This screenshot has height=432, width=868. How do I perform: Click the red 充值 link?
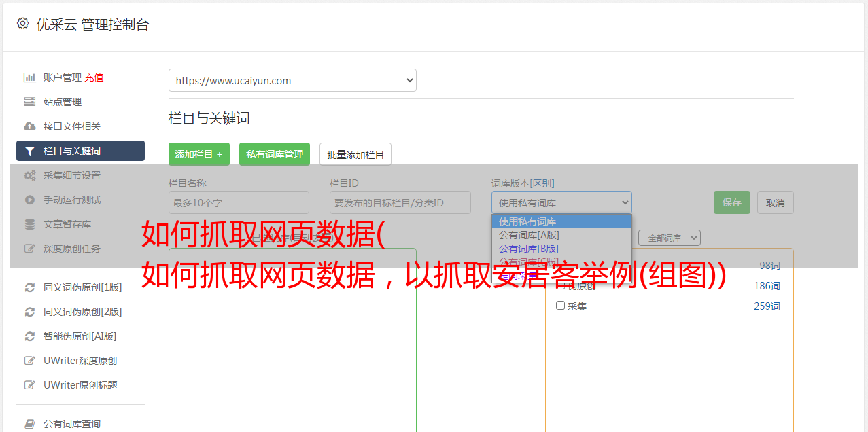(x=94, y=77)
